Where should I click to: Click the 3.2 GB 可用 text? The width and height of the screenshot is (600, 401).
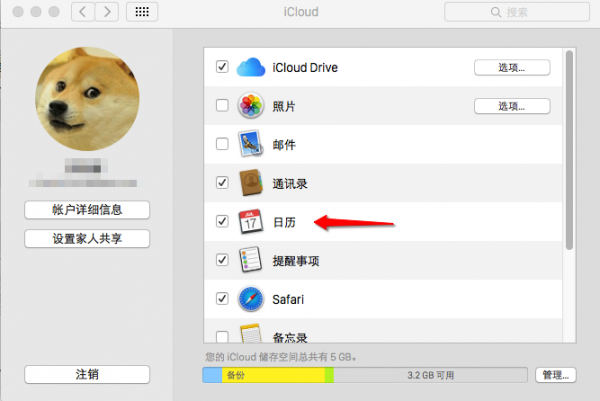[430, 375]
